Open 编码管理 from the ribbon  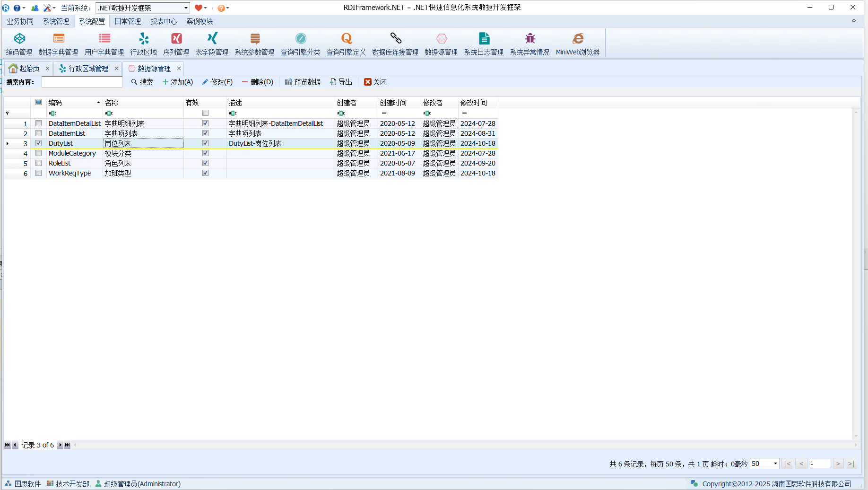click(19, 44)
